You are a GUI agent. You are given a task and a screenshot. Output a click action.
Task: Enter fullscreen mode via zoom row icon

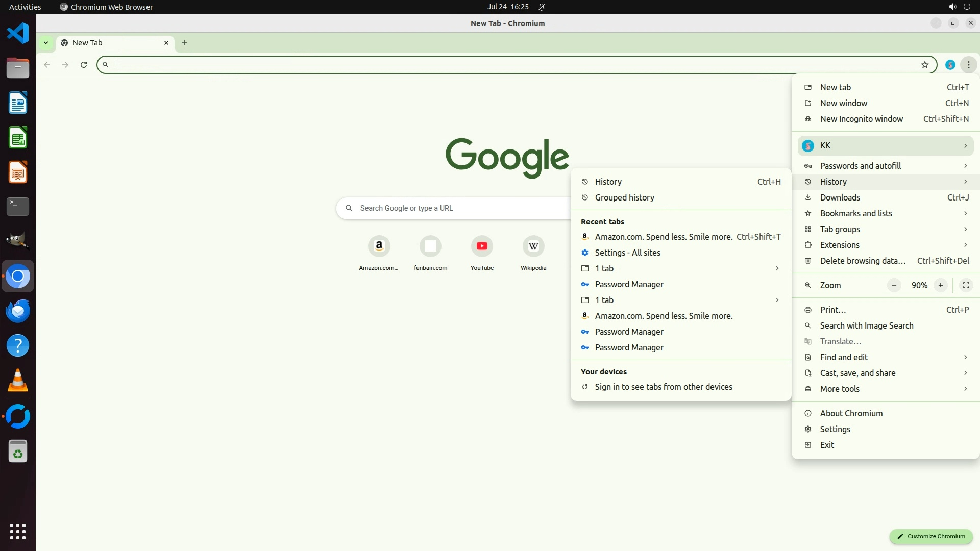[966, 285]
